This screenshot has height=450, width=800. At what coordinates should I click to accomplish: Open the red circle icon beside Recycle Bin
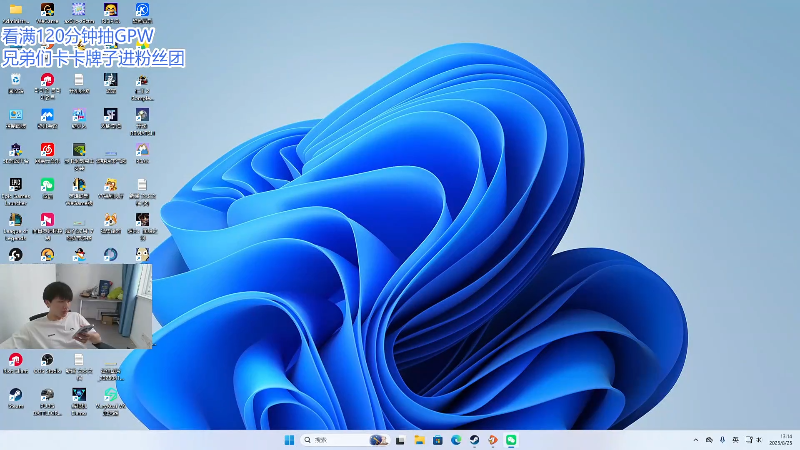coord(47,80)
